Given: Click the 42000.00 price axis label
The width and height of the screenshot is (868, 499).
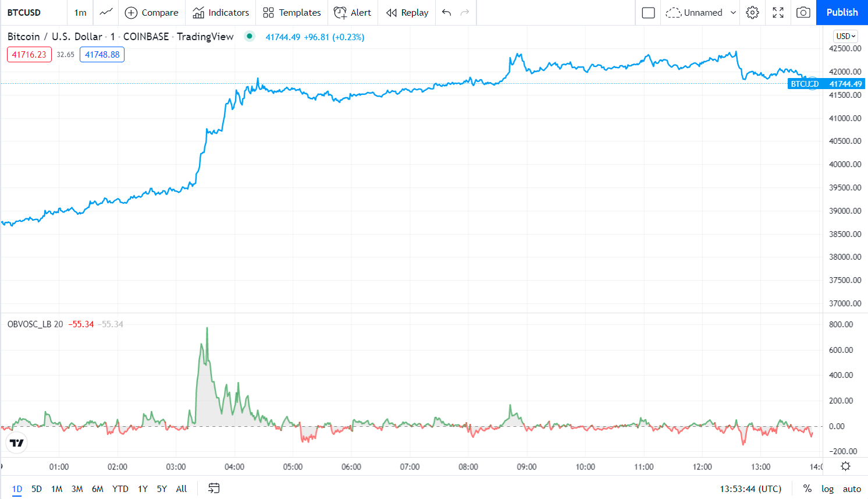Looking at the screenshot, I should [845, 72].
